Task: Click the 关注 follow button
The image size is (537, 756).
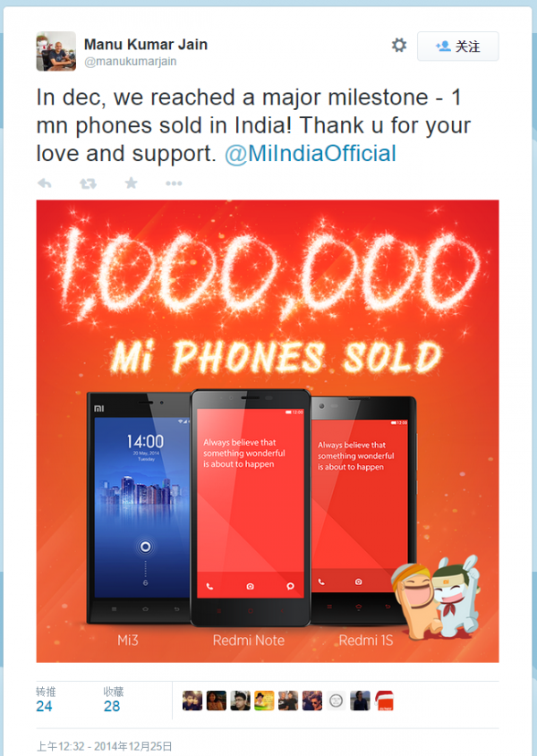Action: (x=458, y=47)
